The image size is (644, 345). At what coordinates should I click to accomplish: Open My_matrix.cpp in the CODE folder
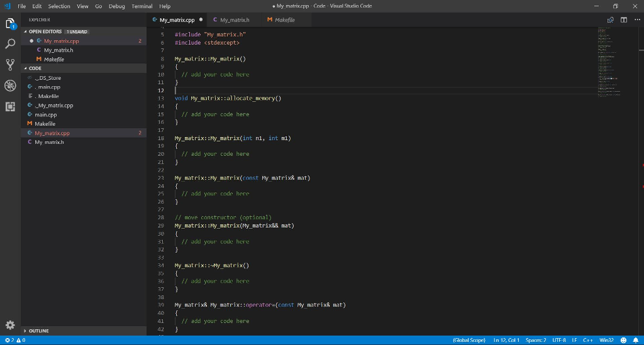[x=84, y=133]
